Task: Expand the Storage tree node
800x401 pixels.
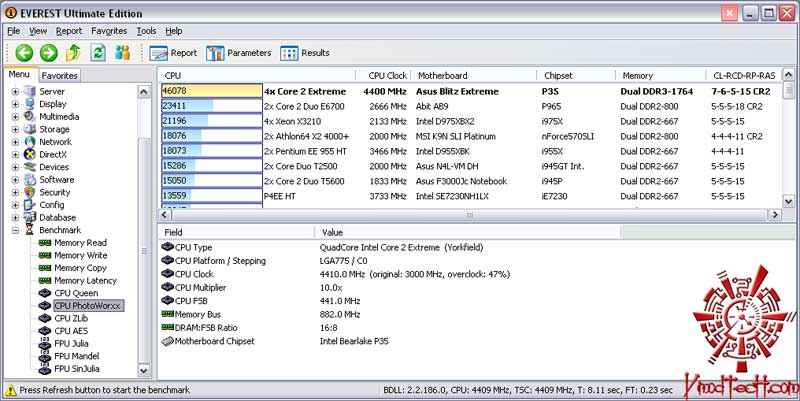Action: 15,130
